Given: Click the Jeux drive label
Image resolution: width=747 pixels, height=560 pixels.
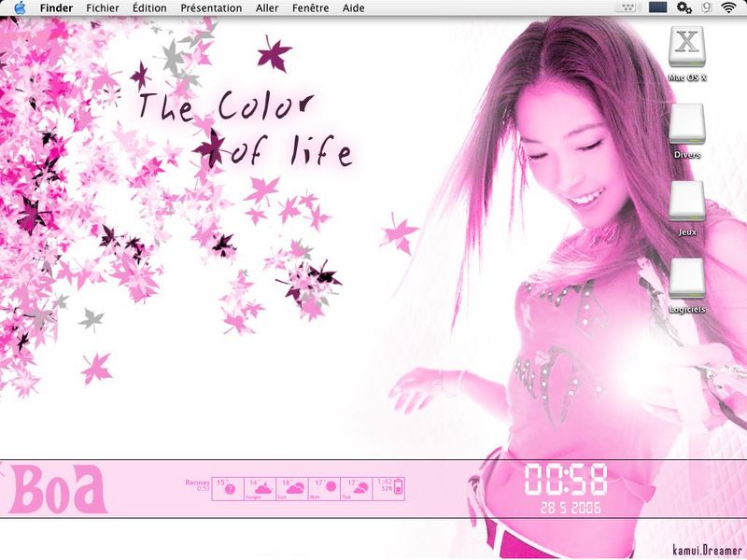Looking at the screenshot, I should [x=687, y=231].
